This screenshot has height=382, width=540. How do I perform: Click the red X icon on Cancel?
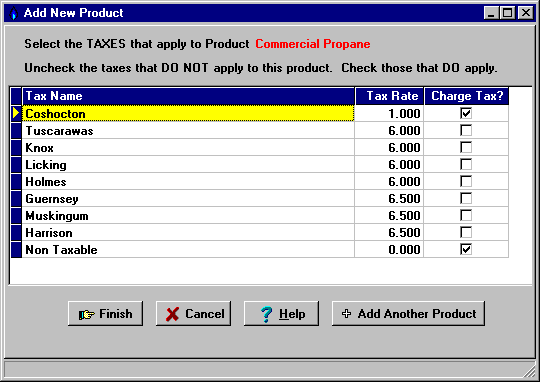[x=172, y=314]
